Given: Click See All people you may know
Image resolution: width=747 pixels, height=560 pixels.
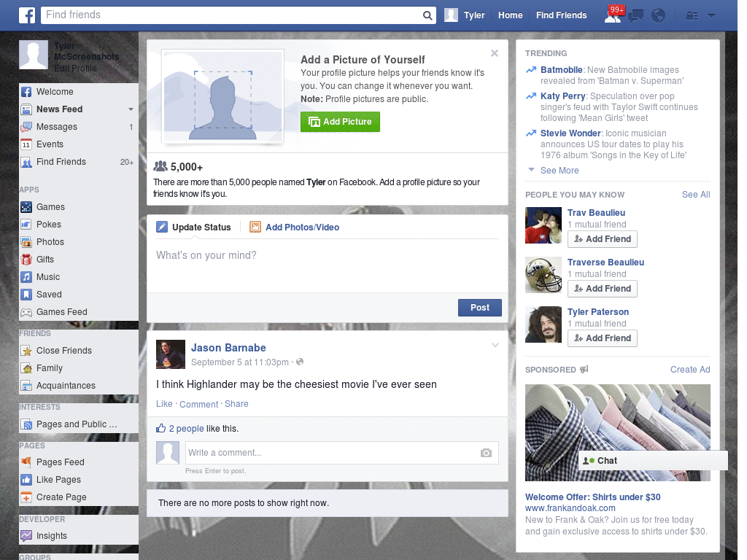Looking at the screenshot, I should [696, 194].
